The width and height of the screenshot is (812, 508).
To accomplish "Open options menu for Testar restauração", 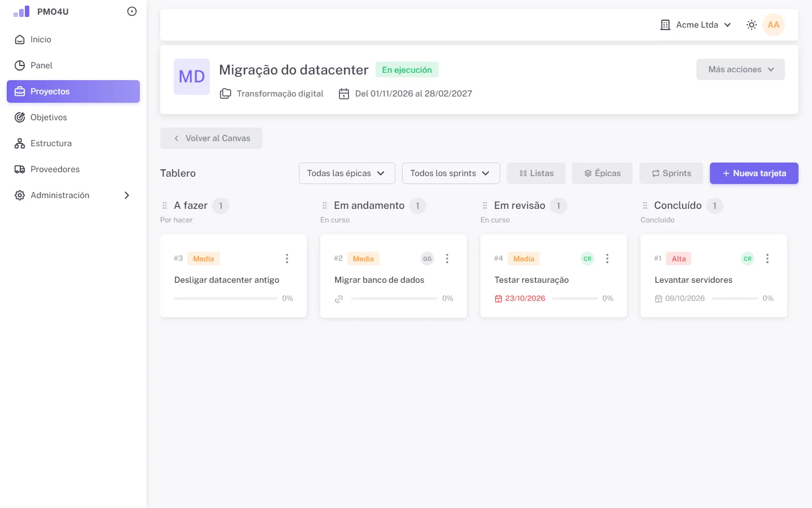I will click(x=607, y=259).
